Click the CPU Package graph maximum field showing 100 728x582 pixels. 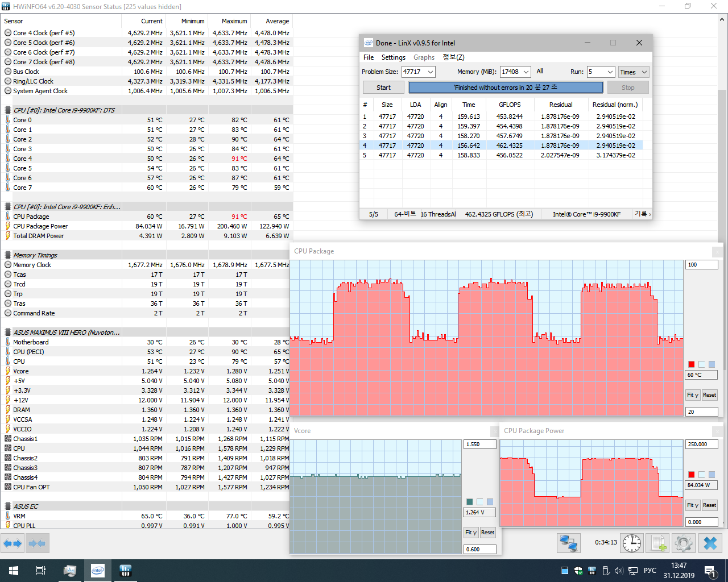(x=702, y=265)
